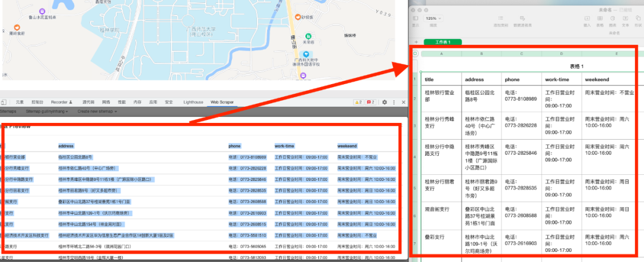Select column D header in Numbers
The image size is (644, 262).
click(x=562, y=54)
